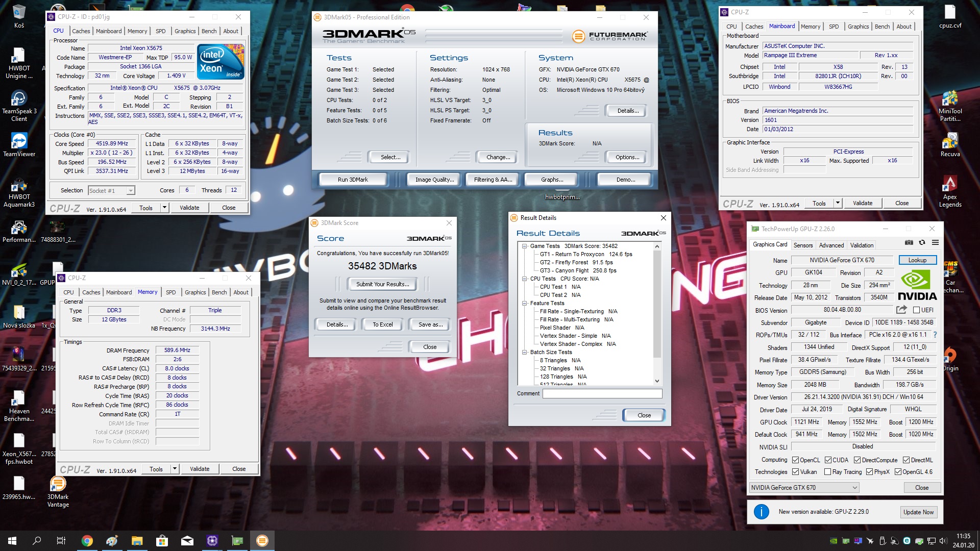Open GPU-Z green card taskbar icon
This screenshot has height=551, width=980.
pyautogui.click(x=237, y=541)
